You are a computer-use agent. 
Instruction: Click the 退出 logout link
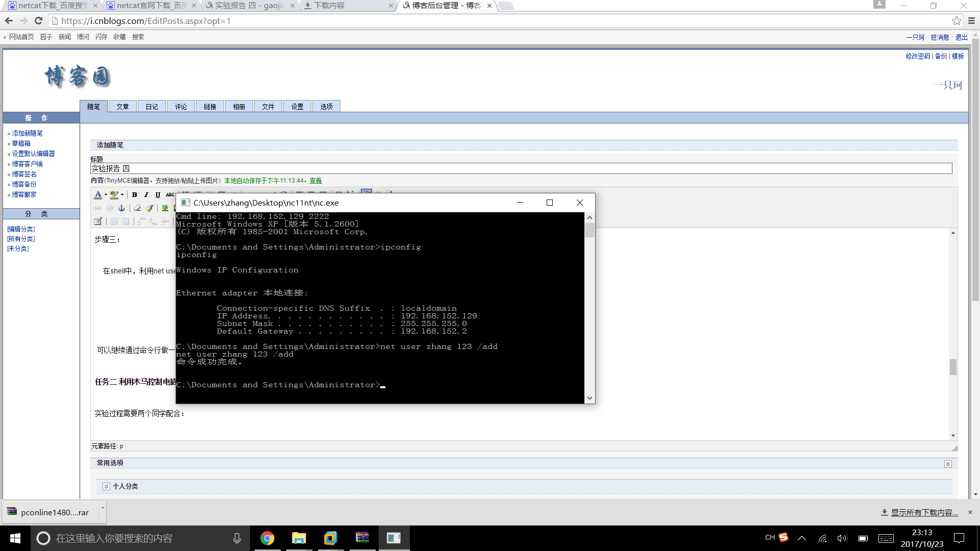click(x=961, y=37)
